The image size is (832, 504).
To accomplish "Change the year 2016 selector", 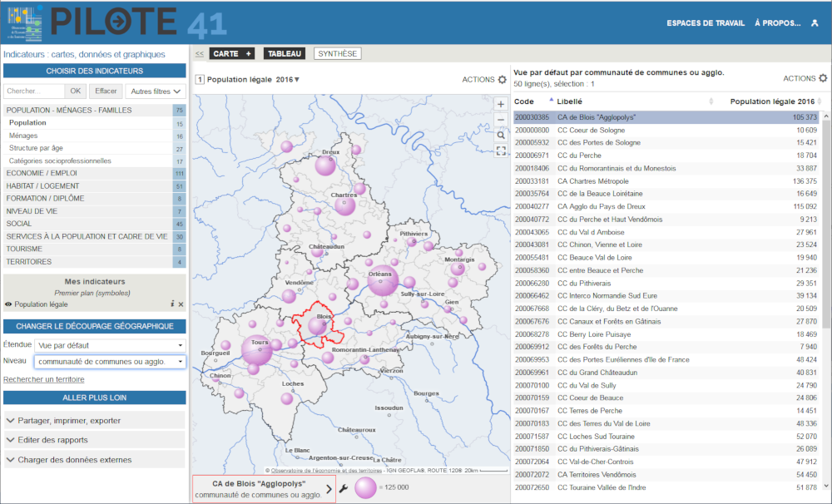I will (288, 80).
